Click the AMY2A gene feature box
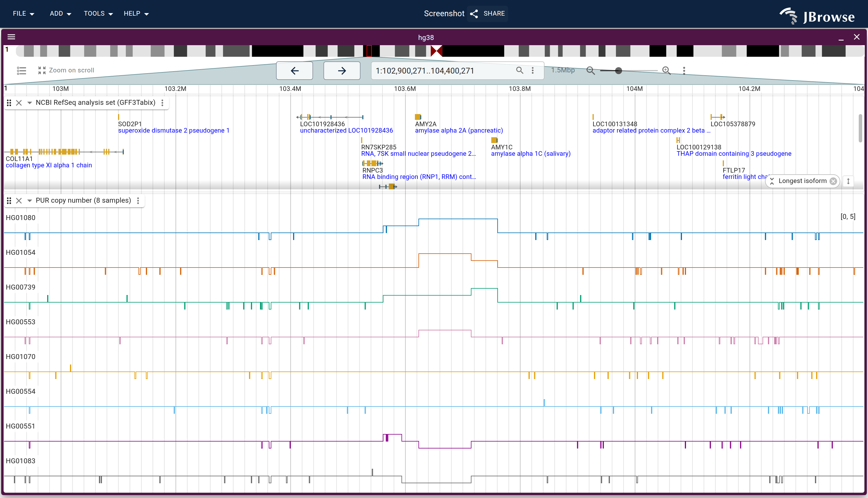The width and height of the screenshot is (868, 498). (418, 117)
